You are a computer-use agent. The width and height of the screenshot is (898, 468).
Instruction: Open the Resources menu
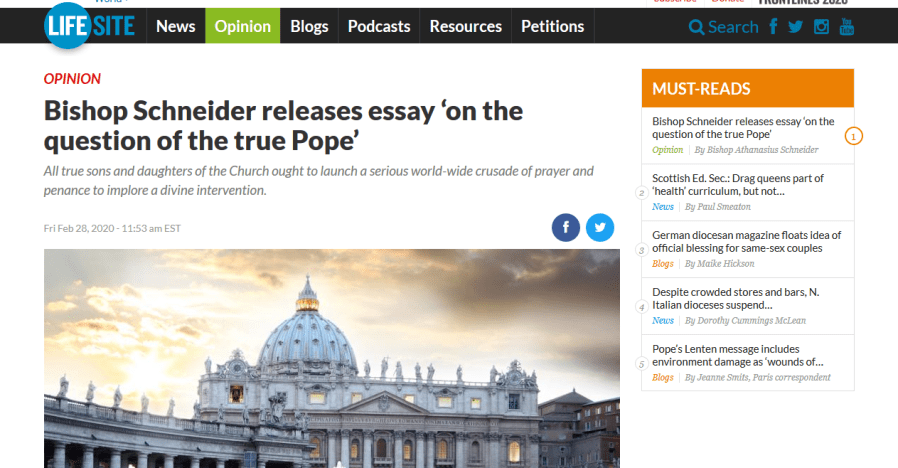[466, 26]
